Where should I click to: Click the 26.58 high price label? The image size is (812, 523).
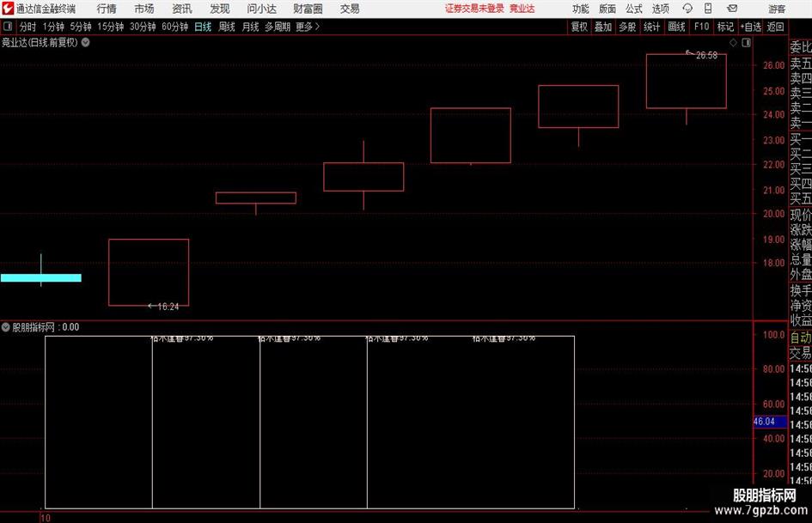(707, 56)
